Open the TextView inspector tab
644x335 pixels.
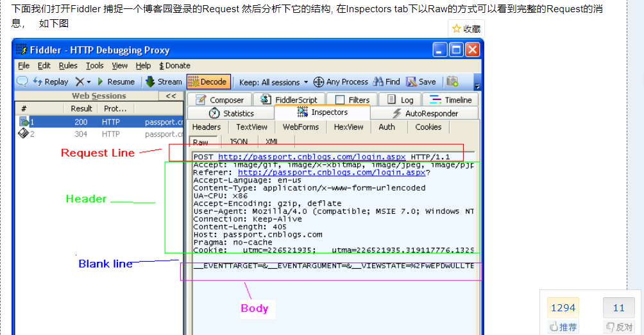(x=251, y=127)
